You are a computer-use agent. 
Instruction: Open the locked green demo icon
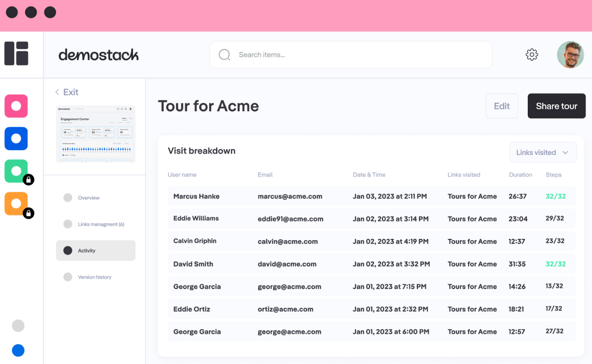(x=16, y=171)
